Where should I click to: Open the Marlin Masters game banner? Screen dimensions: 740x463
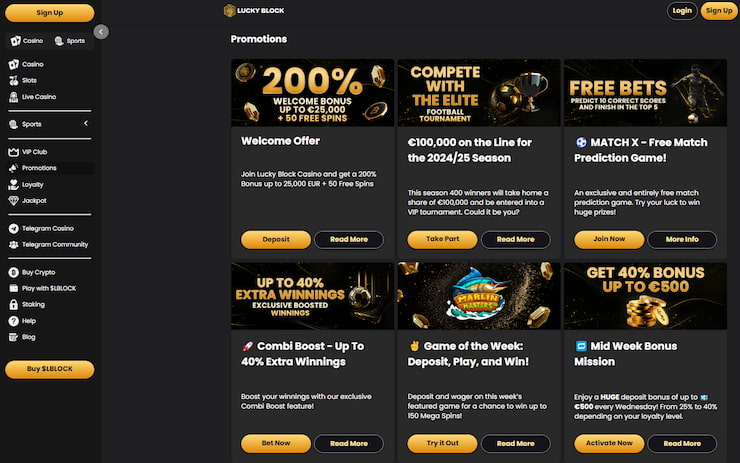pyautogui.click(x=479, y=296)
